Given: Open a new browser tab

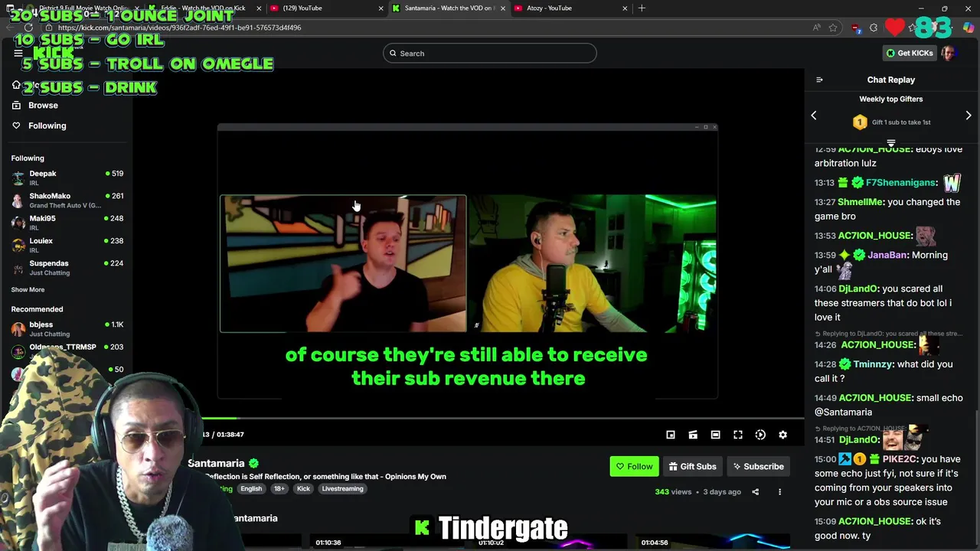Looking at the screenshot, I should (x=642, y=8).
